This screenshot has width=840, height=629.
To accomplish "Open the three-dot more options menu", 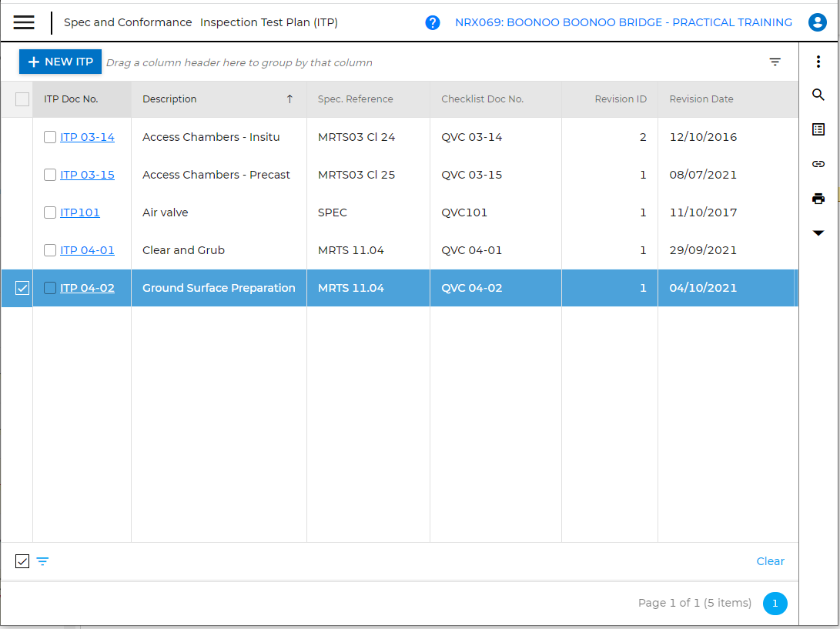I will 818,62.
